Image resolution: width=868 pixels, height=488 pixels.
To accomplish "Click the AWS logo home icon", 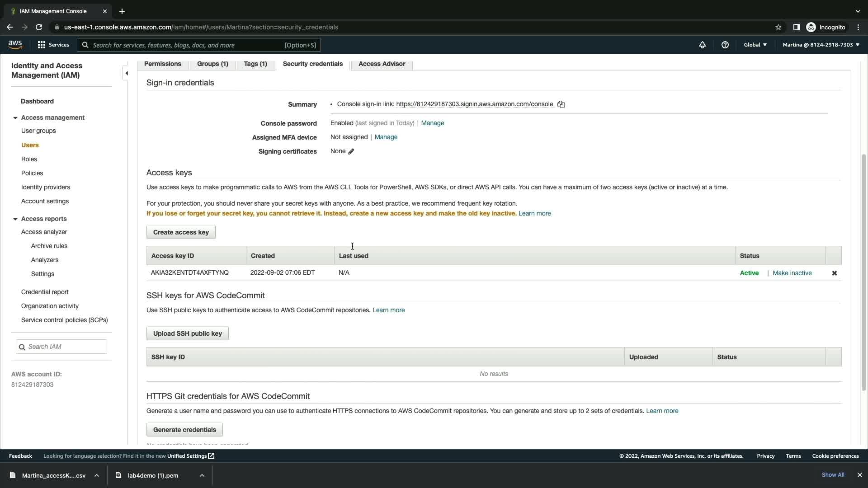I will (15, 44).
